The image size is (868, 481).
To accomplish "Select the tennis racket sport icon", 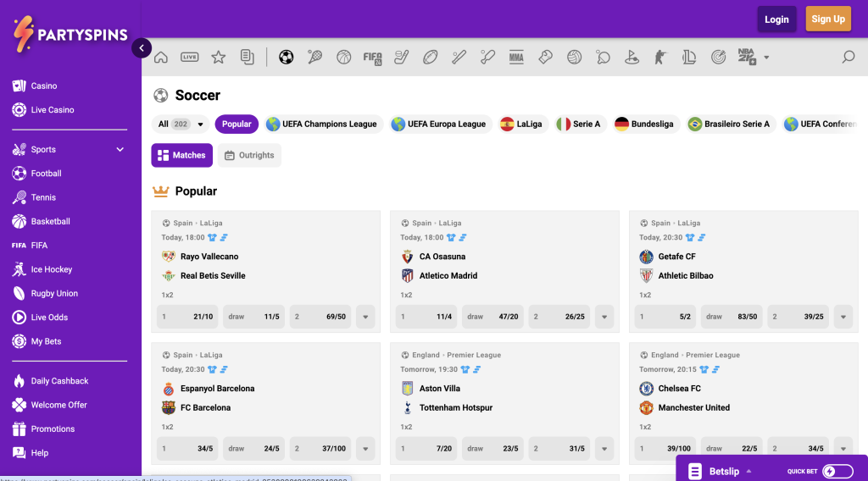I will [314, 58].
